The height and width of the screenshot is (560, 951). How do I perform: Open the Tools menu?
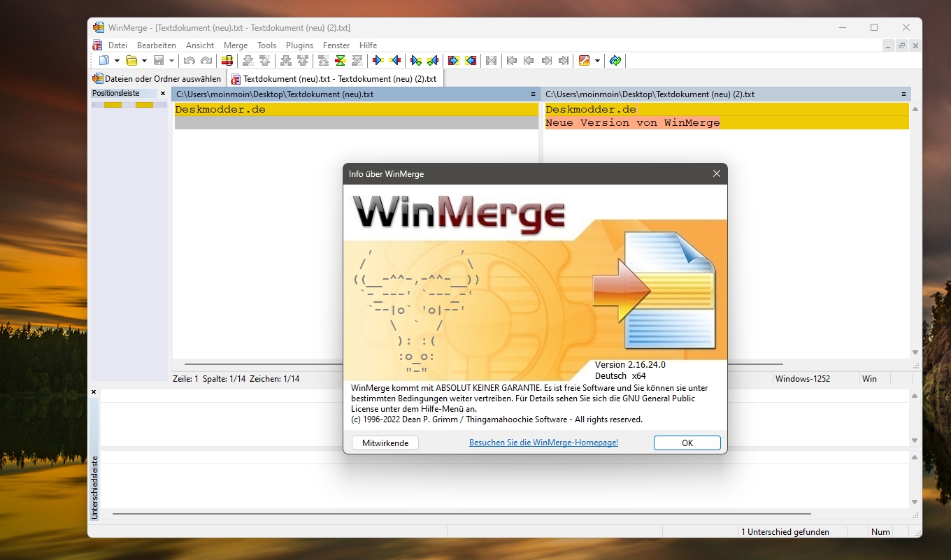pyautogui.click(x=267, y=45)
